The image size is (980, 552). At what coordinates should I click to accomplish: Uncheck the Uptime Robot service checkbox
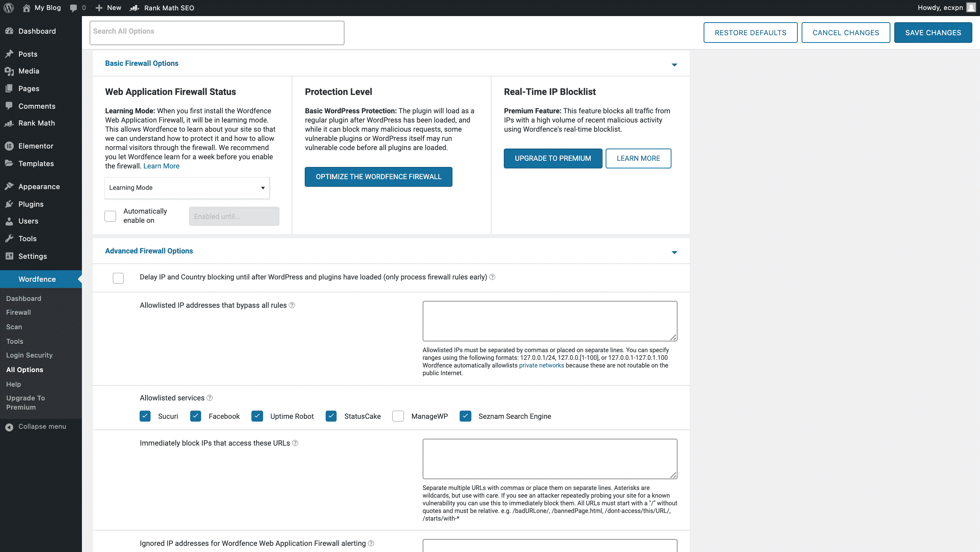click(257, 416)
